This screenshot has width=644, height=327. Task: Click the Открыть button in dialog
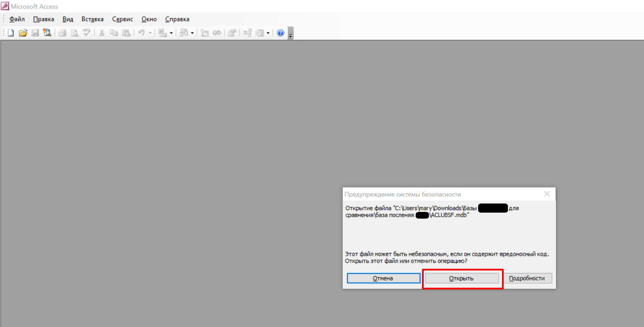[462, 278]
